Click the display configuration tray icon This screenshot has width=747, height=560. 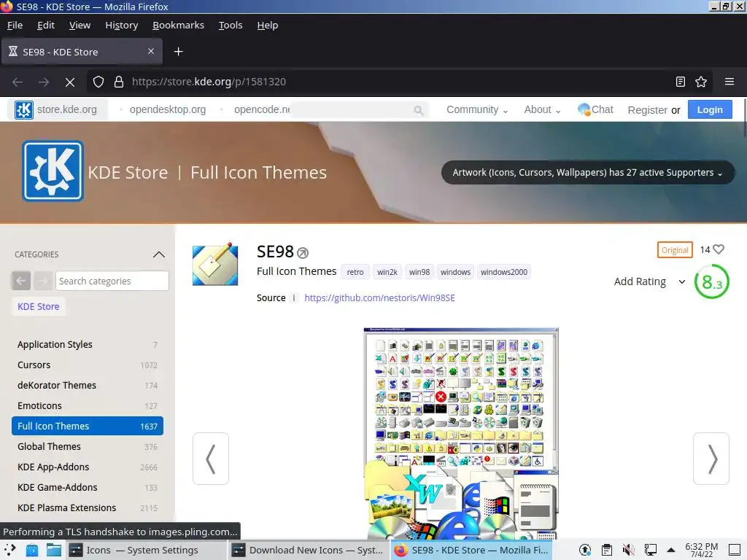pos(650,550)
